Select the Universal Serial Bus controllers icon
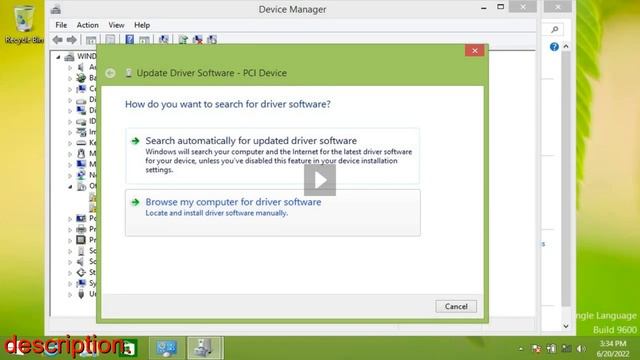 click(x=81, y=294)
